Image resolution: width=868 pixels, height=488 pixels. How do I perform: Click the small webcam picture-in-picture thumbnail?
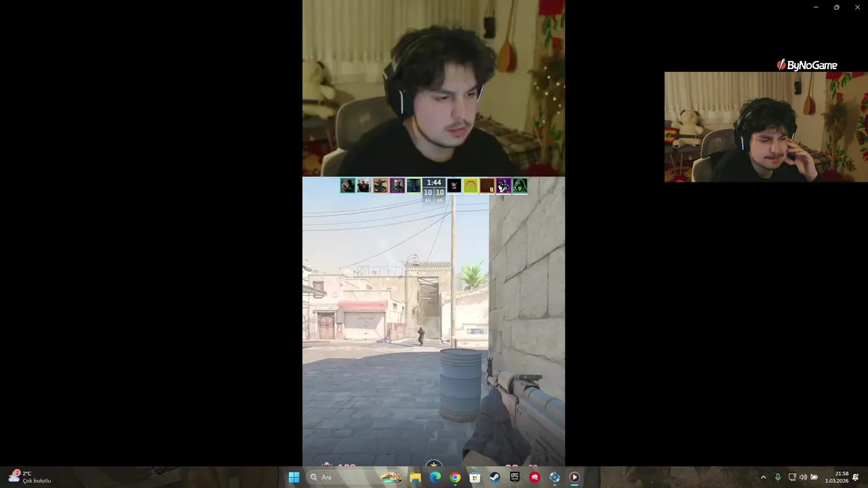766,127
